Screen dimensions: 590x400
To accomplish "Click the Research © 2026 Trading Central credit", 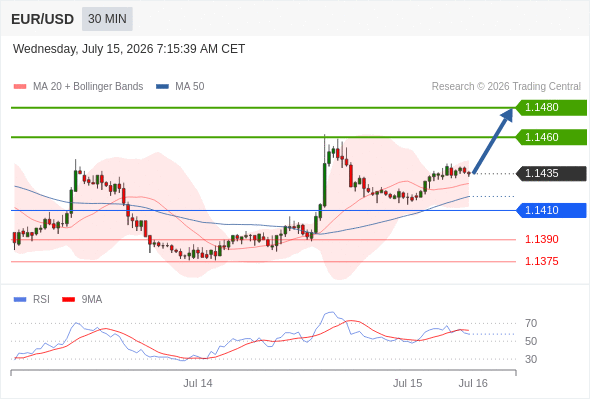I will pos(506,87).
